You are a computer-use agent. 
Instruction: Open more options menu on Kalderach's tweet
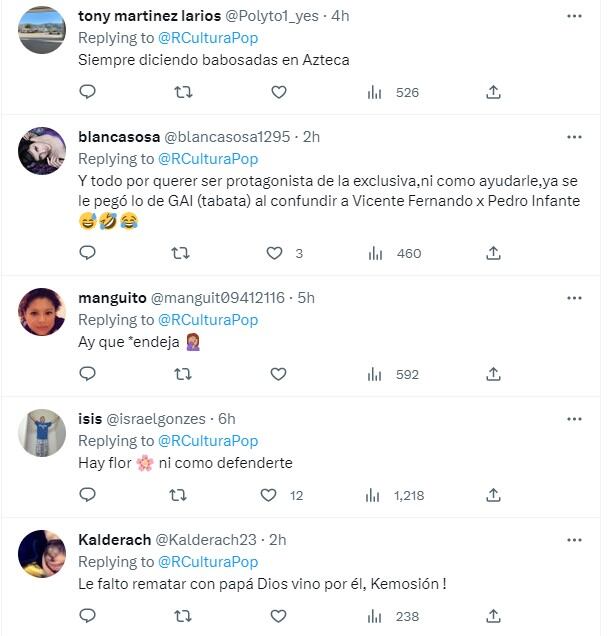tap(574, 540)
